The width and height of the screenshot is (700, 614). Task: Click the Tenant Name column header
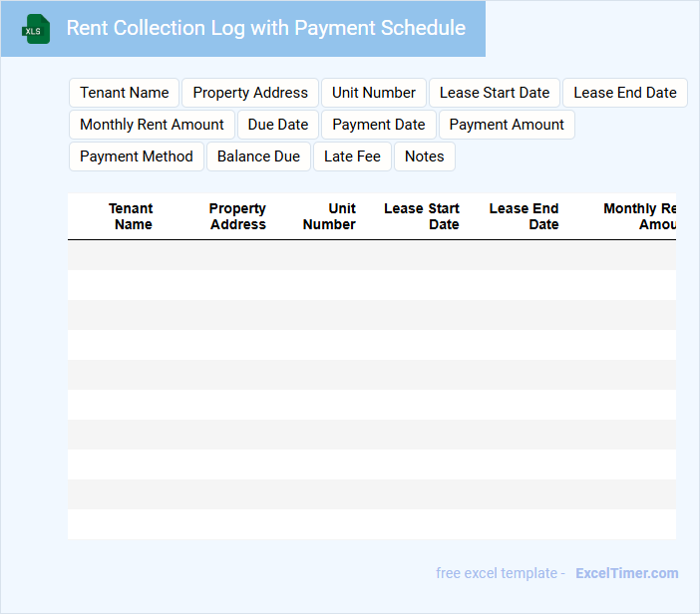tap(132, 216)
